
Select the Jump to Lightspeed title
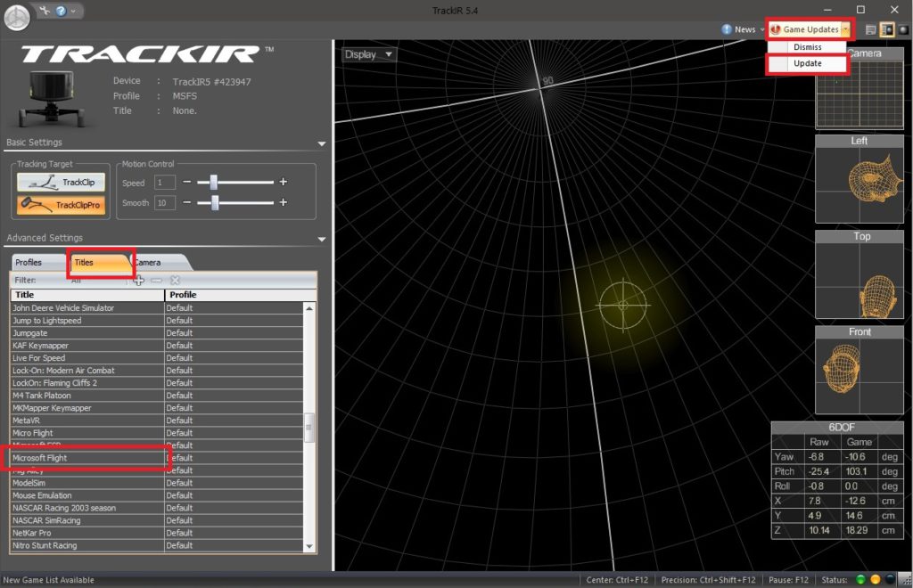[87, 321]
